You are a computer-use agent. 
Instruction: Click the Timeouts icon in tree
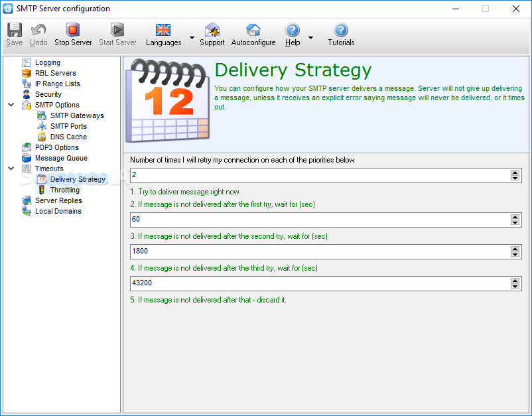27,169
